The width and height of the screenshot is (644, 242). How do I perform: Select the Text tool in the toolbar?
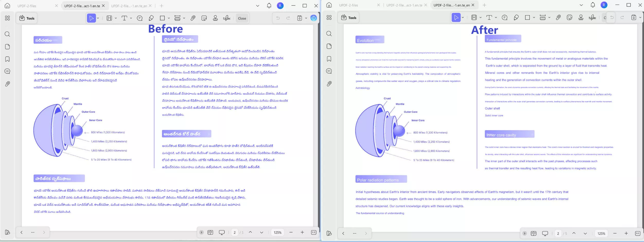[x=125, y=18]
